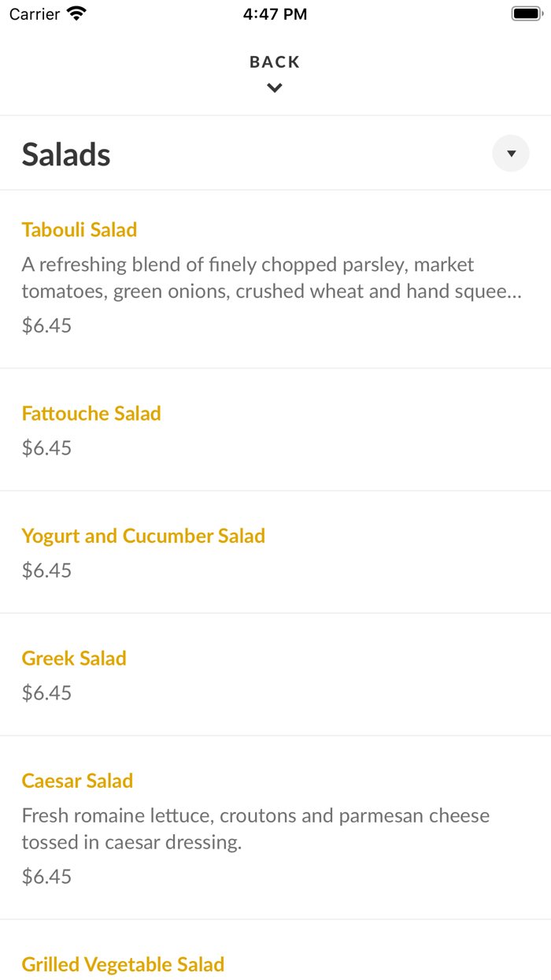Tap the battery icon in status bar
Screen dimensions: 551x980
[x=527, y=13]
